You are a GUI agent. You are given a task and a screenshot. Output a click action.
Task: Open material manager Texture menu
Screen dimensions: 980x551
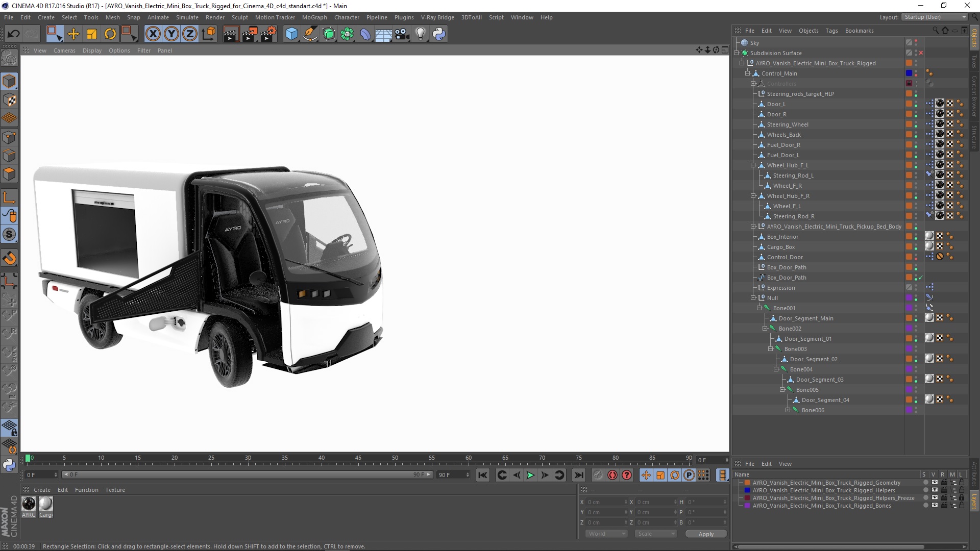115,490
